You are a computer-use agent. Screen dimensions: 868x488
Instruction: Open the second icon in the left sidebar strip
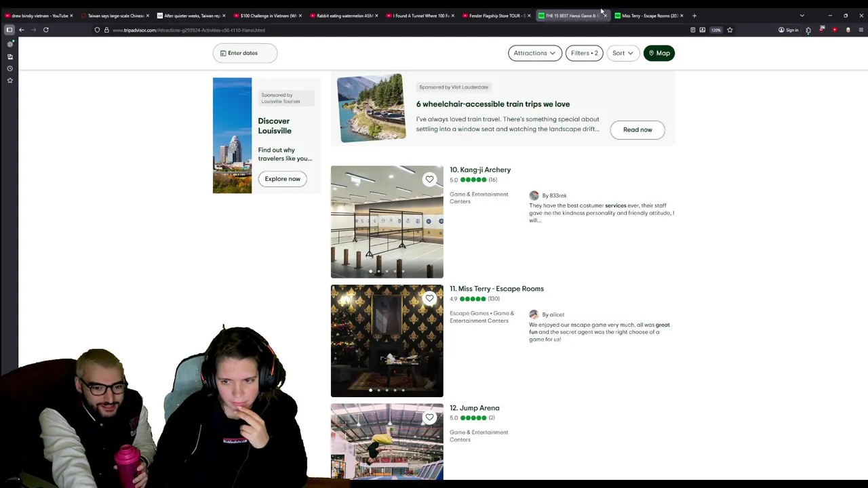9,56
